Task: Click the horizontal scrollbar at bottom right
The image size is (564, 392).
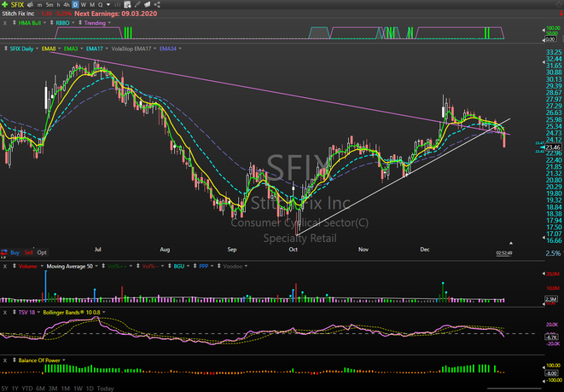Action: pos(515,389)
